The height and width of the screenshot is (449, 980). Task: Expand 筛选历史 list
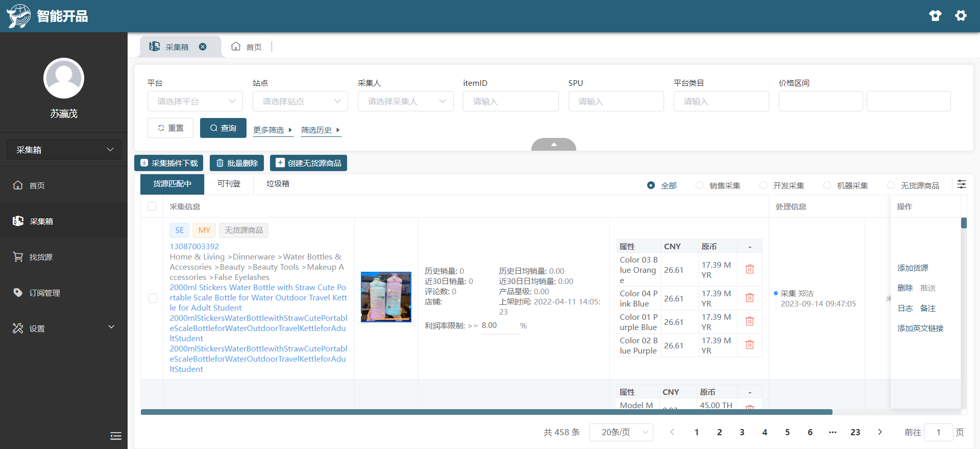[x=321, y=130]
